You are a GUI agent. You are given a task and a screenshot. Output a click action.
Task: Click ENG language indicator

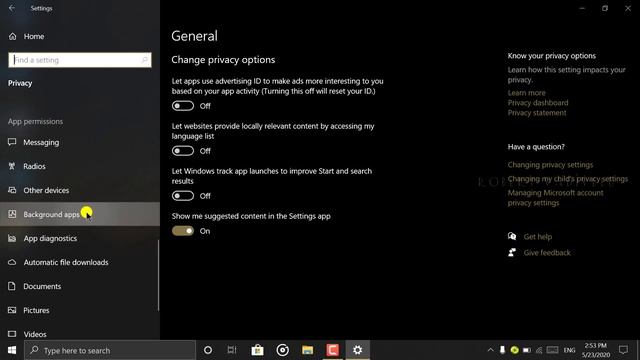[x=569, y=350]
